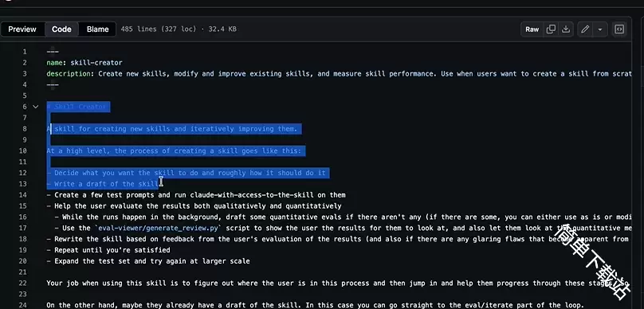
Task: Click 'On the other hand, maybe' line
Action: pyautogui.click(x=315, y=305)
